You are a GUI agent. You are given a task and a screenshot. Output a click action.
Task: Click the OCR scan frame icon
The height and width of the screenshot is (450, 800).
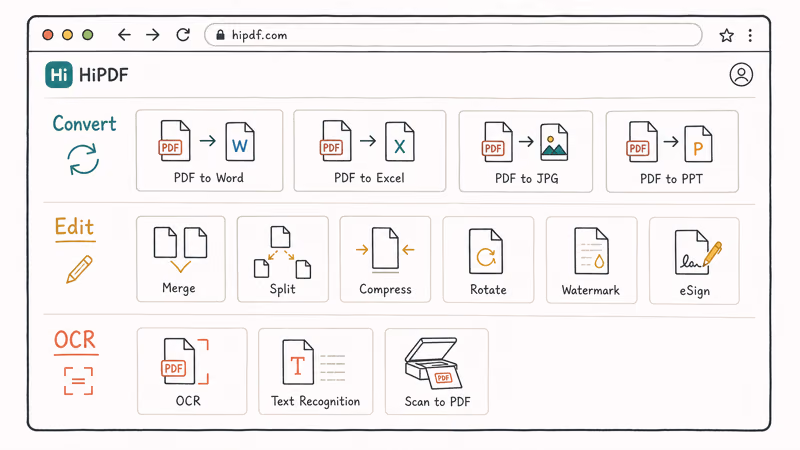pos(78,381)
